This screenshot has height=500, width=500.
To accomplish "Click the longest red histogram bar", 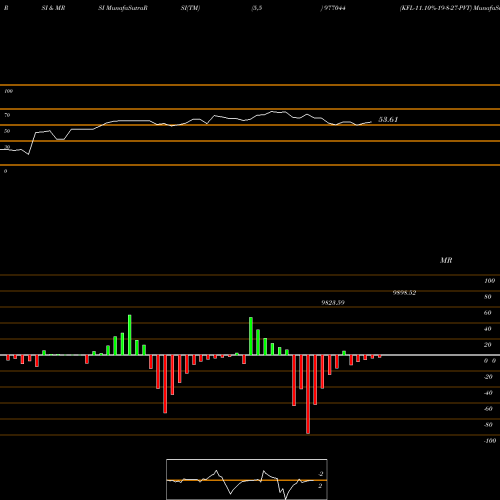I will click(308, 394).
